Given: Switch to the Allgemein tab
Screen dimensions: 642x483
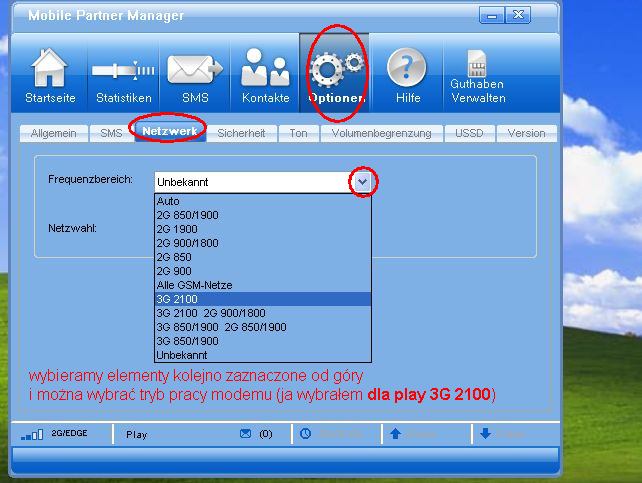Looking at the screenshot, I should click(54, 133).
